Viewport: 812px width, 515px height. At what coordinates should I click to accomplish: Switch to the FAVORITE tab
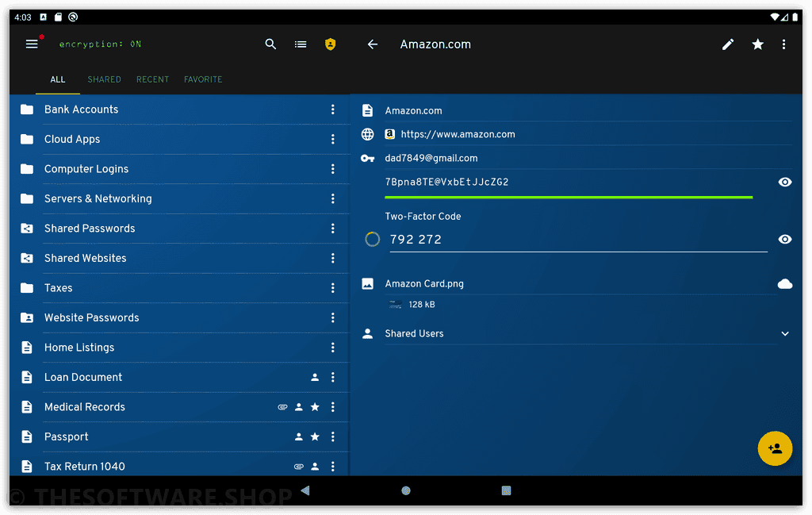tap(203, 79)
